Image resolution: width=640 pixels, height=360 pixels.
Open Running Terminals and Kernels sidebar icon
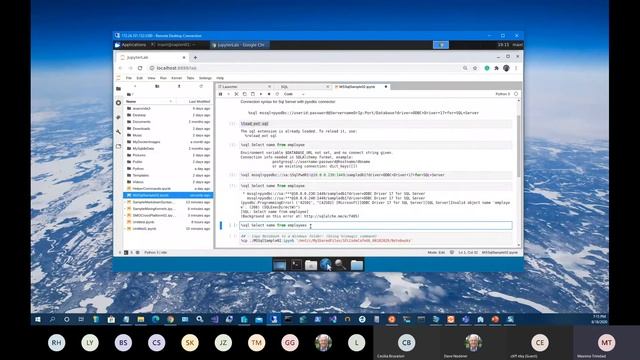118,103
